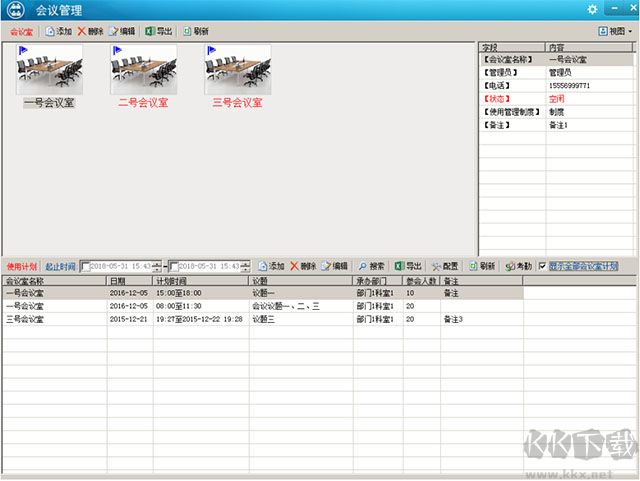Click the phone number 15556999771

pos(569,86)
